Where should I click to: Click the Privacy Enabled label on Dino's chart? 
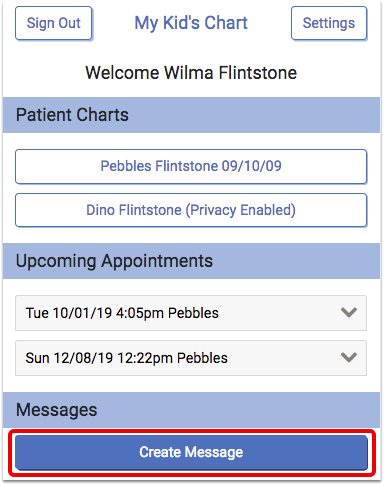coord(241,210)
